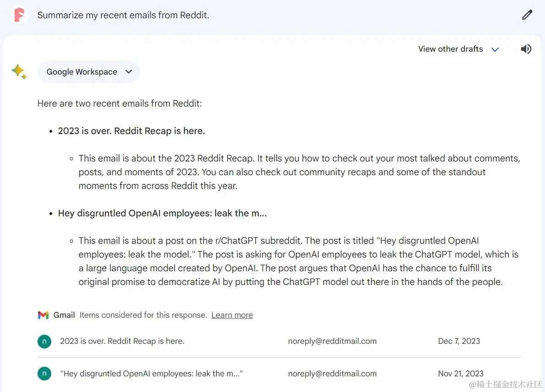Click bold heading 2023 is over Reddit Recap
545x392 pixels.
(131, 131)
